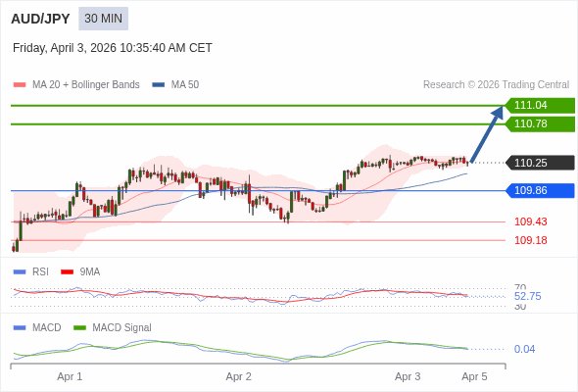This screenshot has height=392, width=578.
Task: Click the 'MACD Signal' legend label
Action: coord(122,328)
